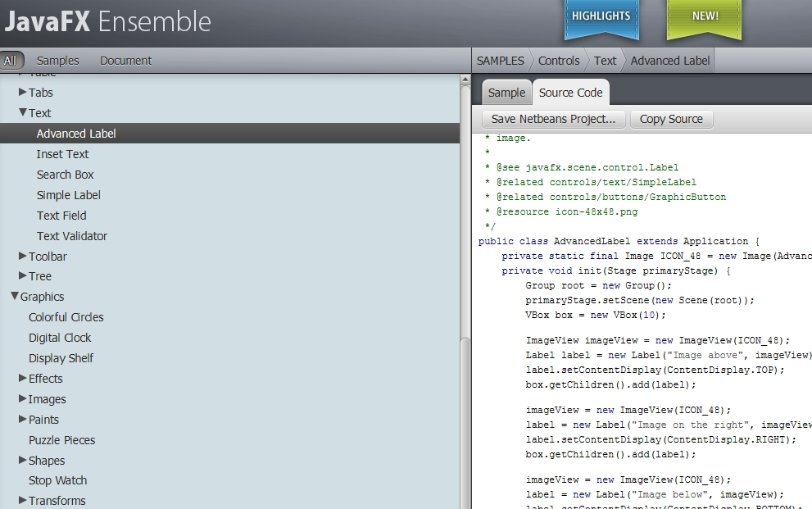The width and height of the screenshot is (812, 509).
Task: Collapse the Graphics tree node
Action: [15, 297]
